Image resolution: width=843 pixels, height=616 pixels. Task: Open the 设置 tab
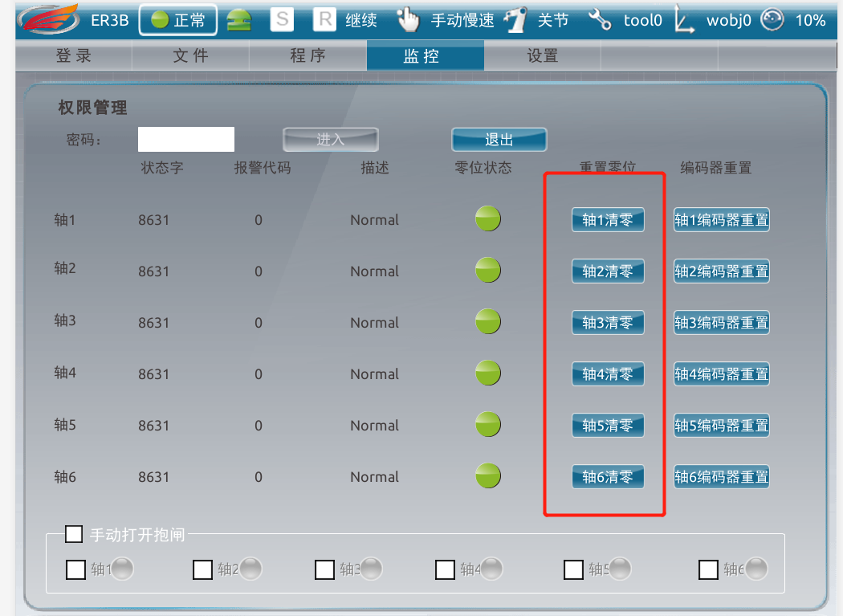tap(542, 56)
